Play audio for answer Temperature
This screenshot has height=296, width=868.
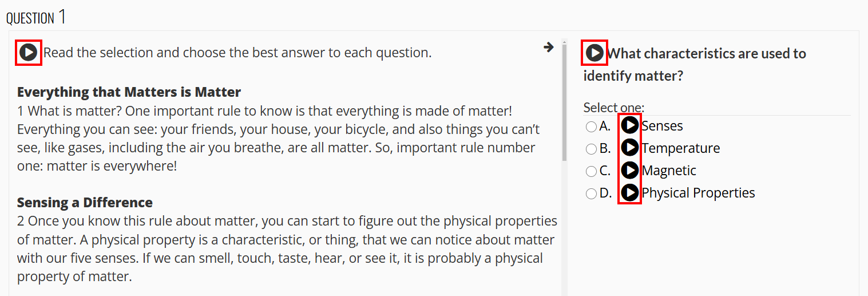(630, 148)
